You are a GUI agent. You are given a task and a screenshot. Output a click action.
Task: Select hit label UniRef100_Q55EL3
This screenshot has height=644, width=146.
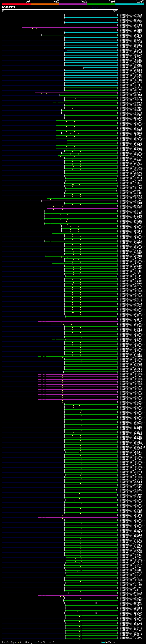point(131,452)
